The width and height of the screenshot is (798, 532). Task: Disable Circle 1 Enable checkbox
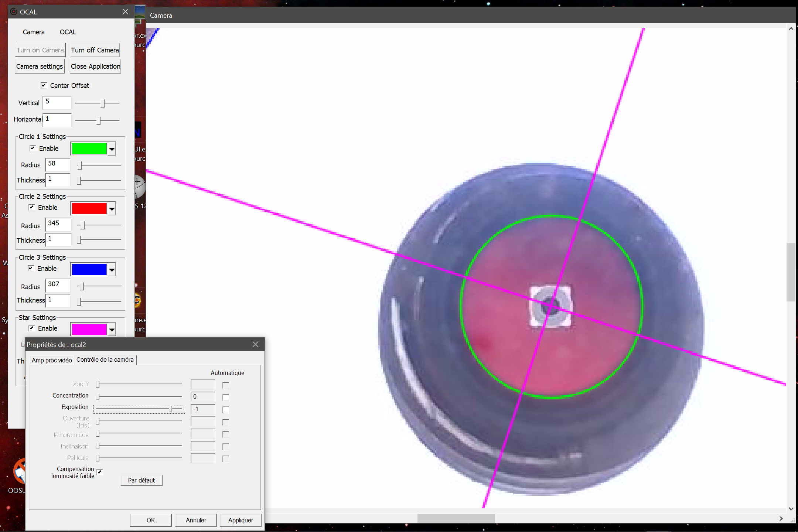click(x=33, y=148)
